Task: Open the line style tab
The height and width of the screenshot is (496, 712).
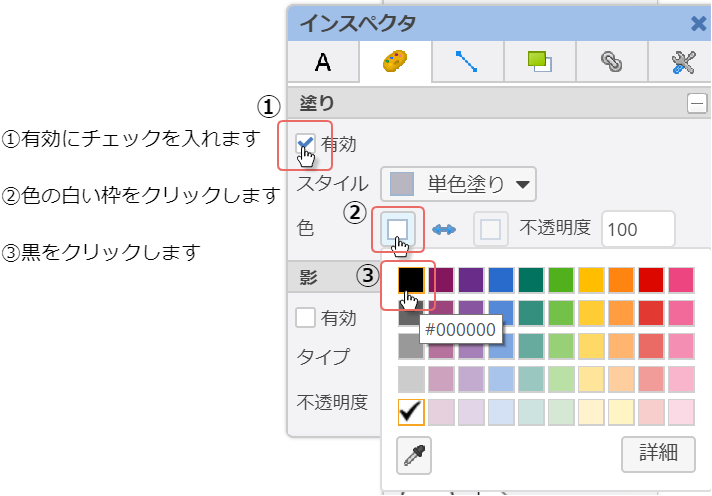Action: pos(467,62)
